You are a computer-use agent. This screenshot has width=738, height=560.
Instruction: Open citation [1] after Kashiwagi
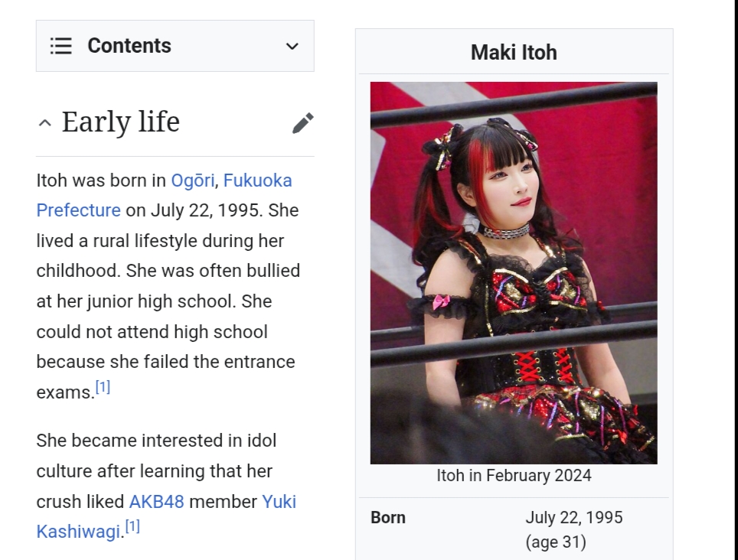point(132,526)
